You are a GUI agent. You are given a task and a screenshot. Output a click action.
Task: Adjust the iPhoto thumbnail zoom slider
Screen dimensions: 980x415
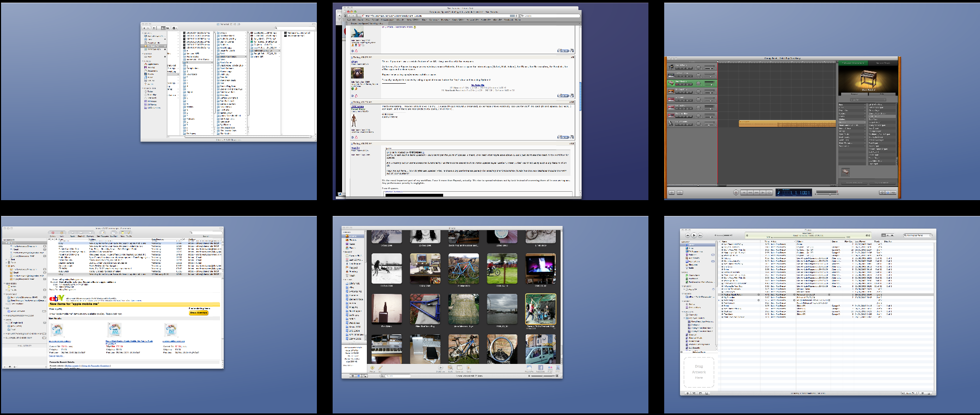point(543,376)
